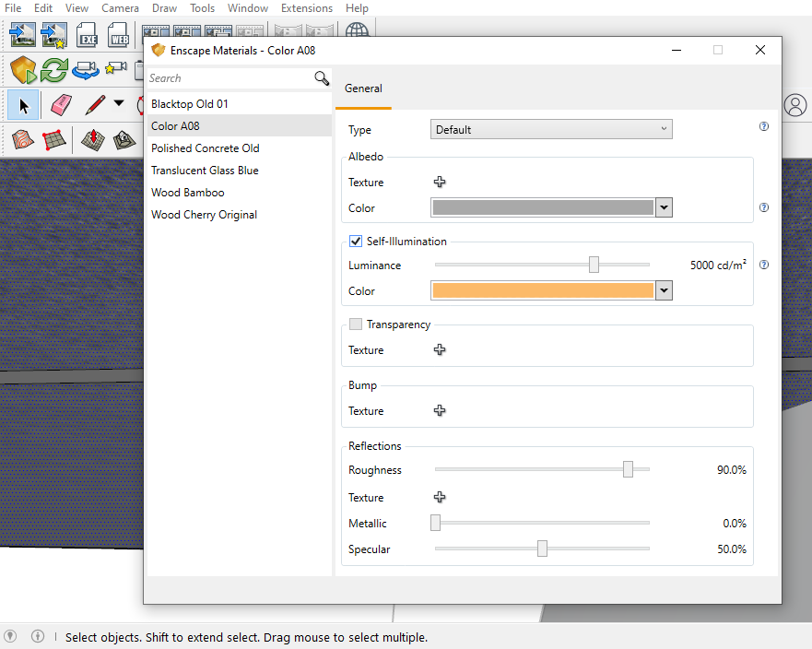The image size is (812, 649).
Task: Uncheck the Self-Illumination checkbox
Action: (355, 241)
